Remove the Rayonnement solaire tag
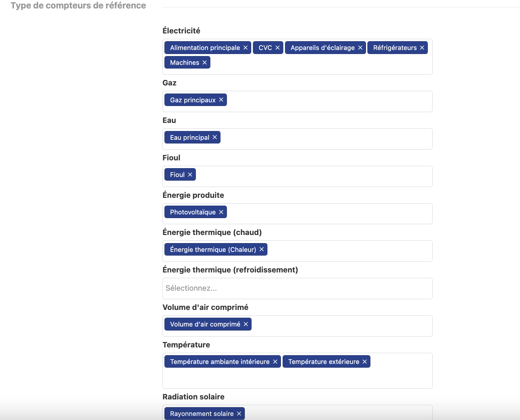This screenshot has width=520, height=420. pyautogui.click(x=239, y=414)
